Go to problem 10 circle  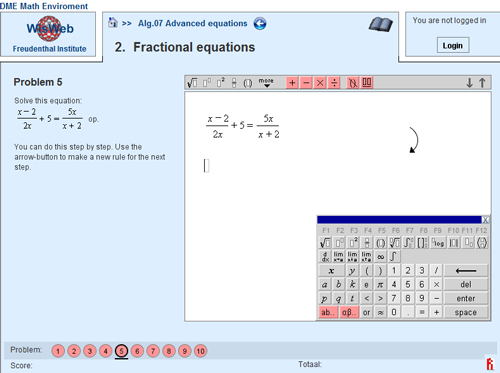[x=200, y=351]
